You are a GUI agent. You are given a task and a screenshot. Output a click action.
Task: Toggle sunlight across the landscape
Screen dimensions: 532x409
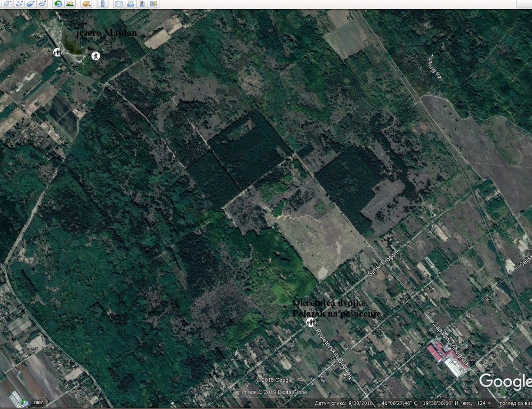tap(70, 4)
